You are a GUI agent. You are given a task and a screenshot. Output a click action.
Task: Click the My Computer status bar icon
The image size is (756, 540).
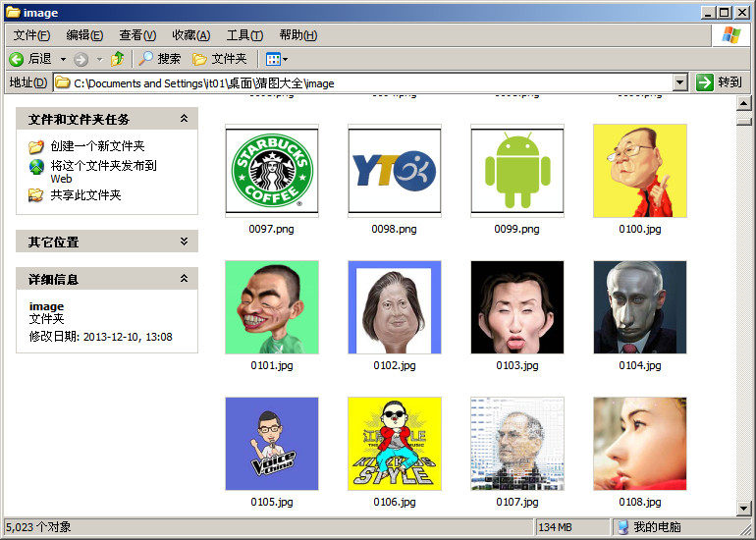[x=622, y=527]
